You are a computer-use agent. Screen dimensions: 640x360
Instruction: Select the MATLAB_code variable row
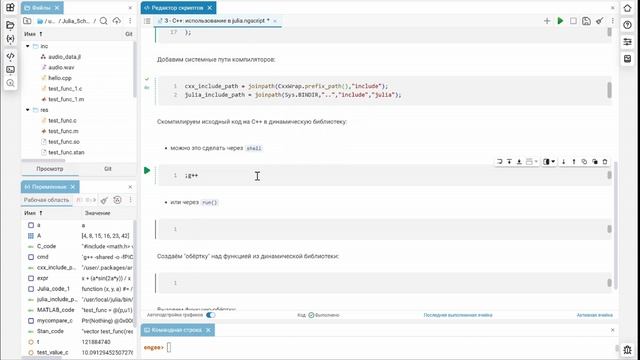pyautogui.click(x=79, y=310)
